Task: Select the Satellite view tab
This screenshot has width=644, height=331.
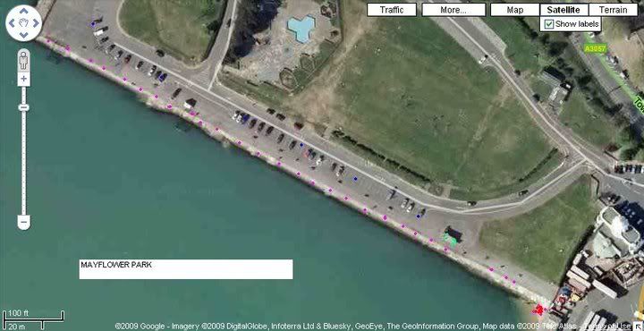Action: tap(563, 10)
